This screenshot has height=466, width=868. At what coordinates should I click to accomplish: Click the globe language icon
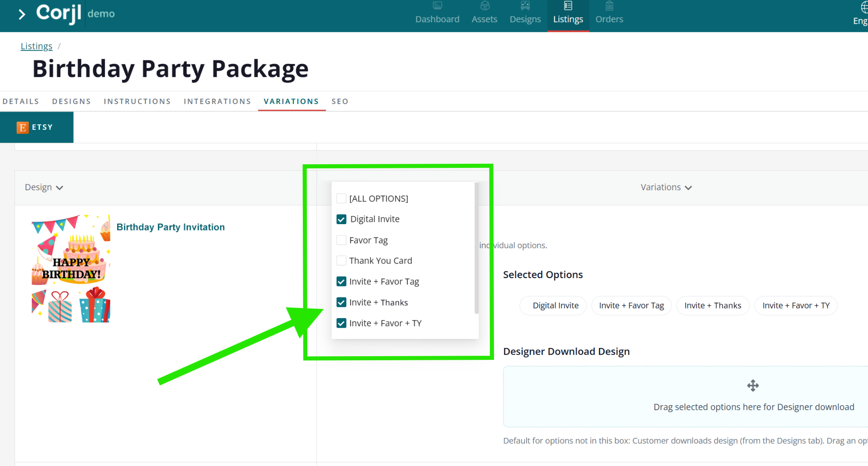click(864, 7)
